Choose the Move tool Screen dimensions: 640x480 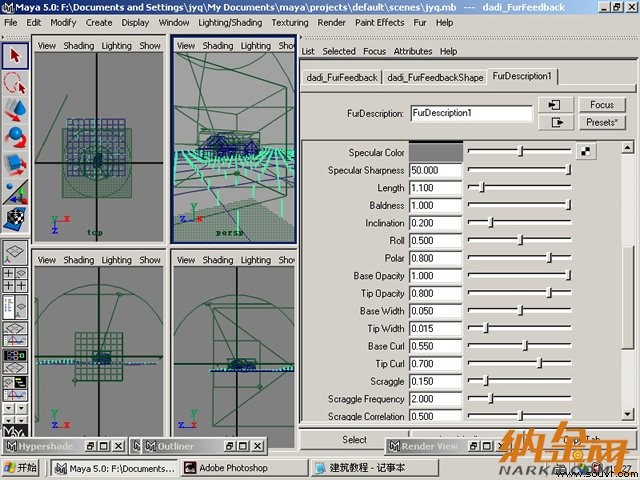tap(15, 110)
